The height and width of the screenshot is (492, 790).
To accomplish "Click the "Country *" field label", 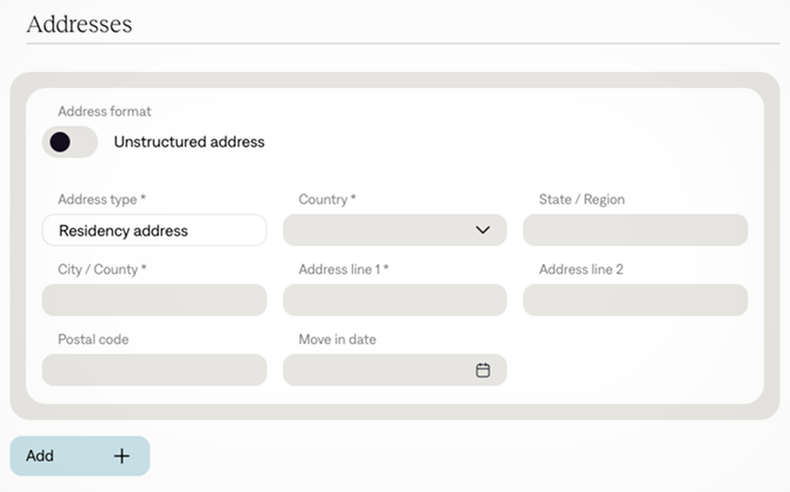I will coord(327,200).
